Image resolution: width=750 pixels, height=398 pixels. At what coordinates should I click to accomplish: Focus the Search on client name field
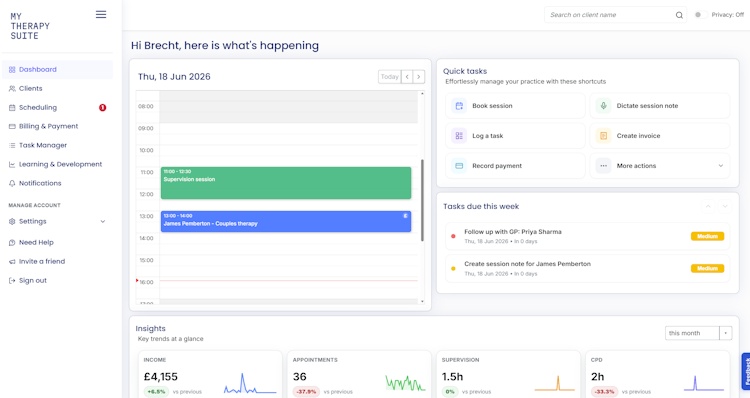(610, 15)
